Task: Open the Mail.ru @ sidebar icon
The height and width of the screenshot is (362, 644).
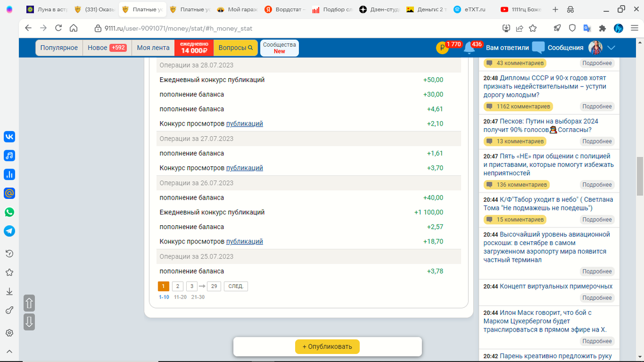Action: click(9, 193)
